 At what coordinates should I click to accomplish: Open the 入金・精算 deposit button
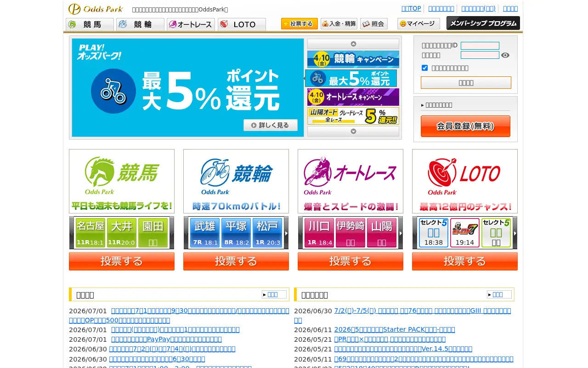click(339, 24)
